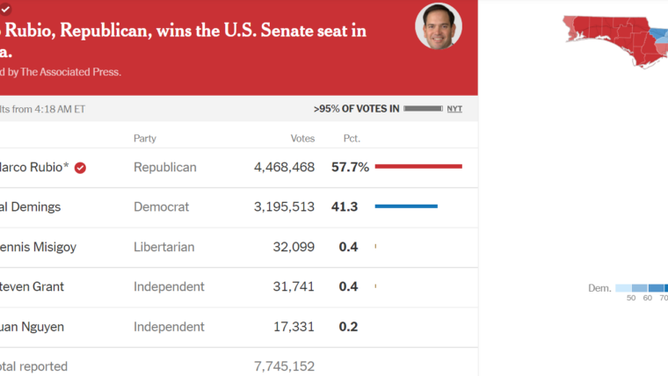Viewport: 668px width, 376px height.
Task: Click the red Republican percentage bar
Action: (418, 166)
